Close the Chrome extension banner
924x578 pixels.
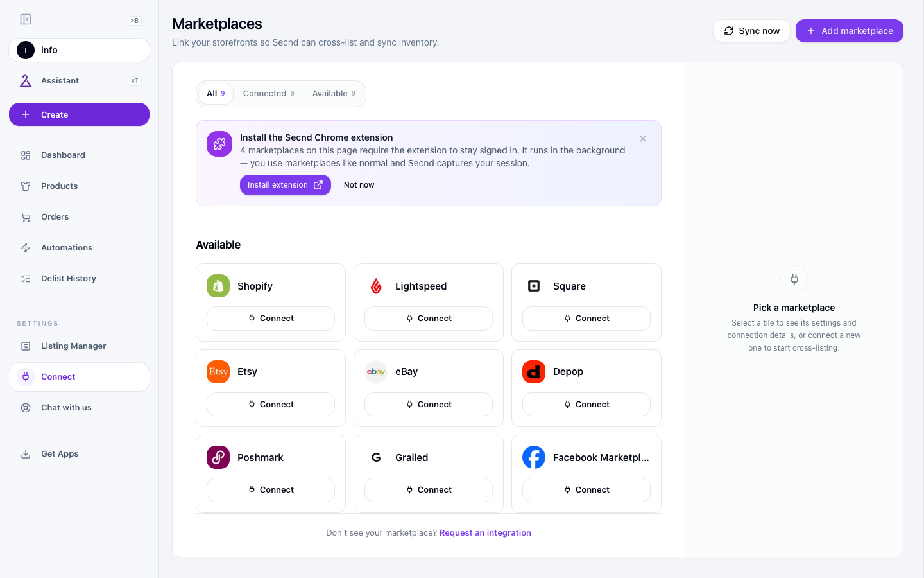coord(643,139)
